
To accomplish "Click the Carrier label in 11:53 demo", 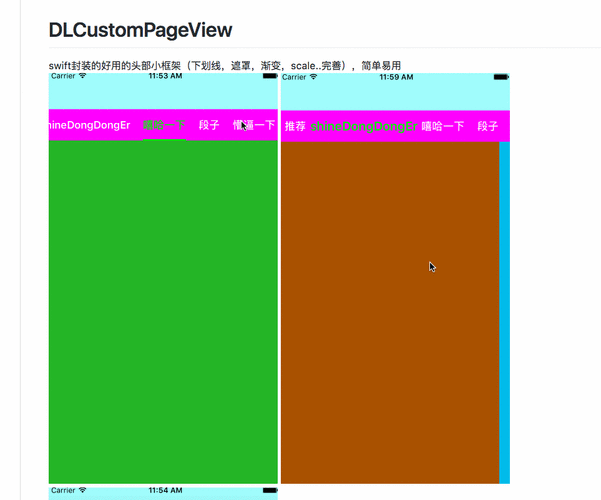I will [63, 76].
